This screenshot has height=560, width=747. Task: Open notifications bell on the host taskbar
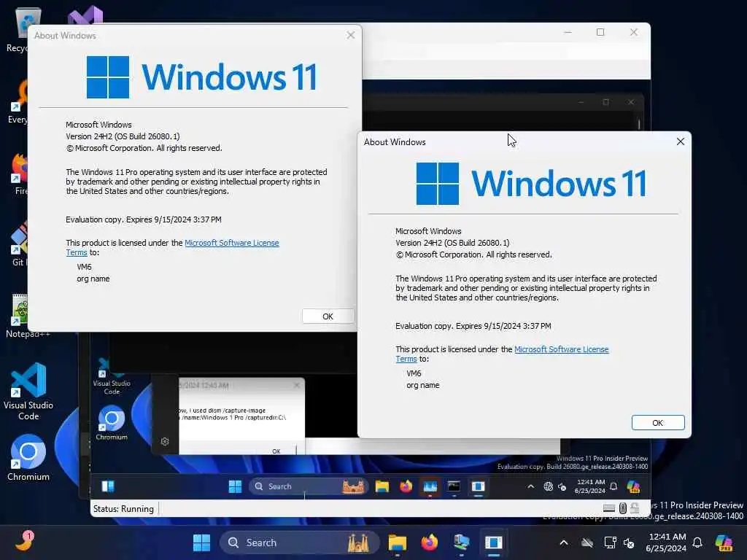[x=697, y=542]
